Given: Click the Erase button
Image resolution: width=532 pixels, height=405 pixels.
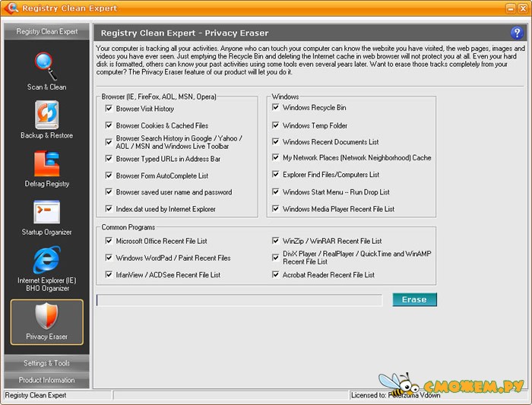Looking at the screenshot, I should 415,299.
